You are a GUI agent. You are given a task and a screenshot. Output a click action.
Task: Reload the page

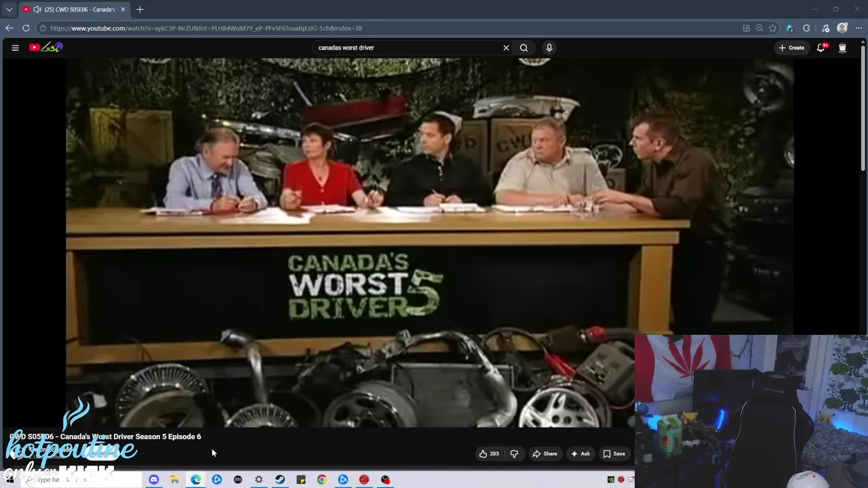26,28
